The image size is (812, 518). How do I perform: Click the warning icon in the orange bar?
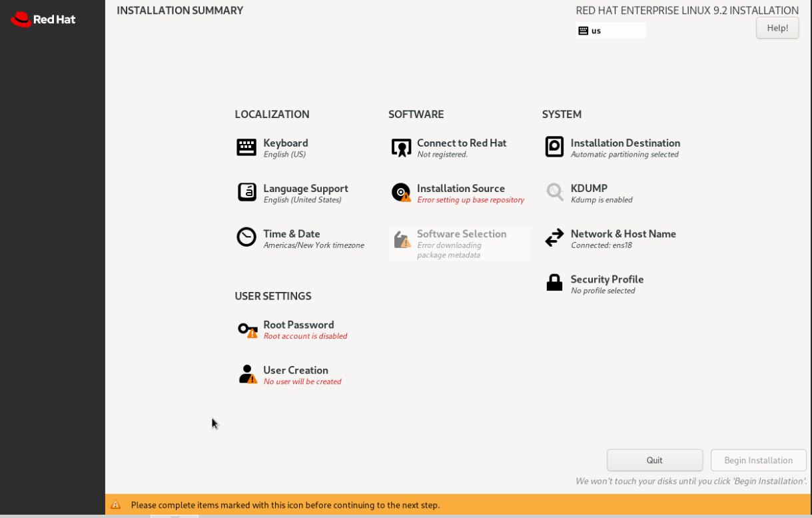116,505
